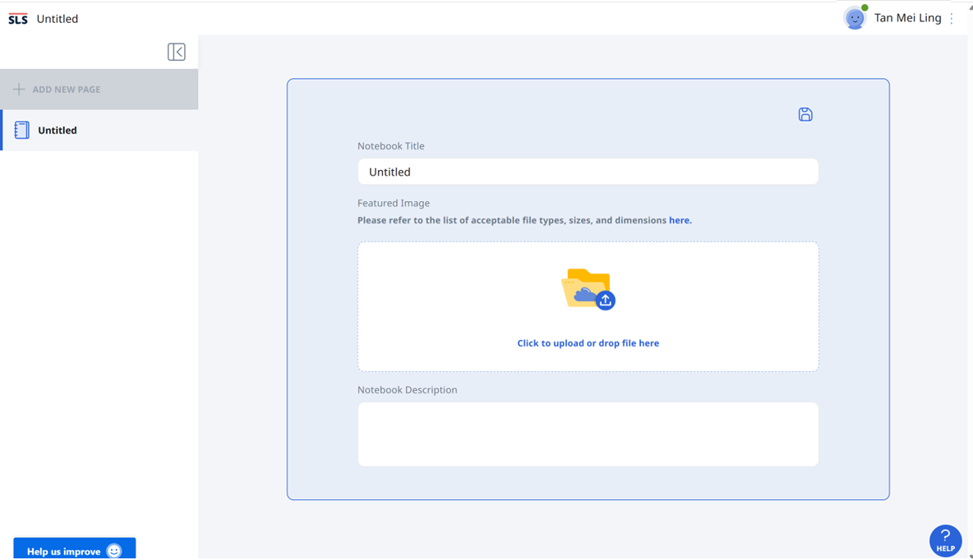Open the HELP question mark button
Image resolution: width=973 pixels, height=560 pixels.
pyautogui.click(x=945, y=540)
